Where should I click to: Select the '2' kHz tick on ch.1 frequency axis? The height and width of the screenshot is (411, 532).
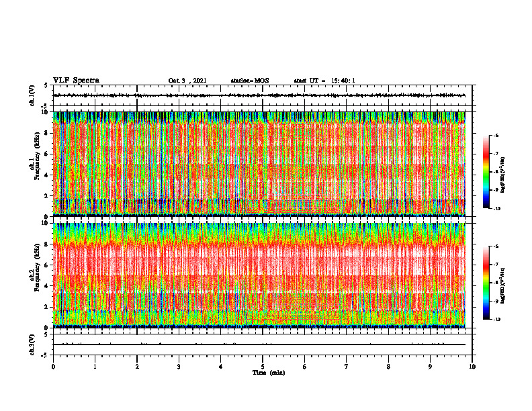click(47, 195)
